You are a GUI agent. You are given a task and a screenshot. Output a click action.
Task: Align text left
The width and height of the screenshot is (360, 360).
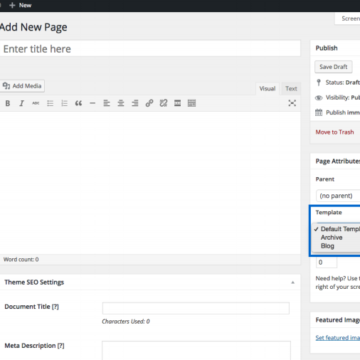[107, 103]
